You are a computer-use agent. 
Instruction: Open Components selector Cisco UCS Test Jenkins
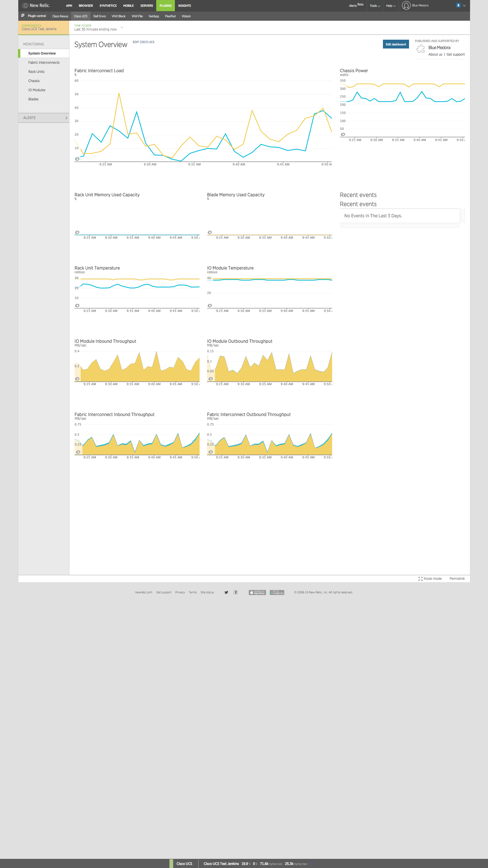pos(44,27)
